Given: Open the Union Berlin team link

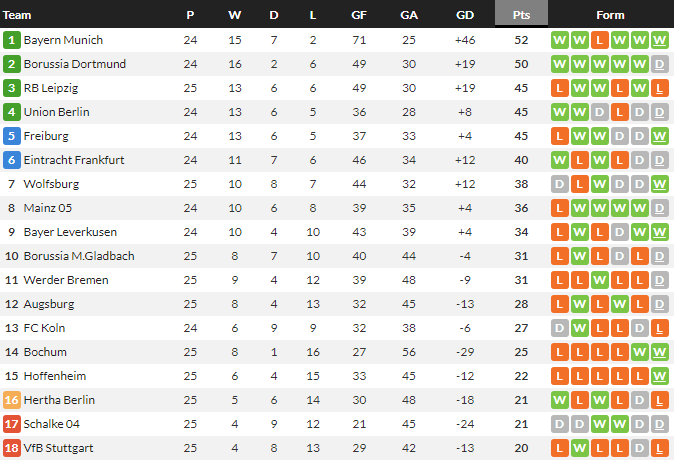Looking at the screenshot, I should click(55, 112).
